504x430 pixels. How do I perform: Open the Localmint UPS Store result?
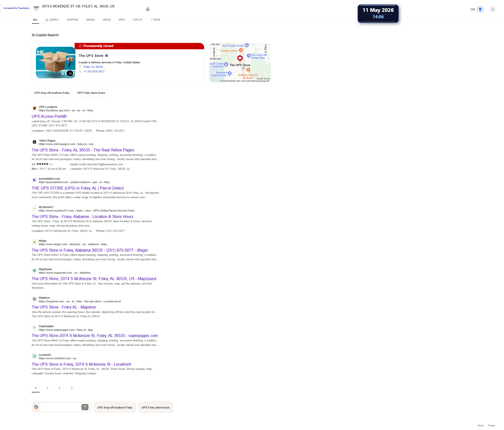click(x=81, y=364)
